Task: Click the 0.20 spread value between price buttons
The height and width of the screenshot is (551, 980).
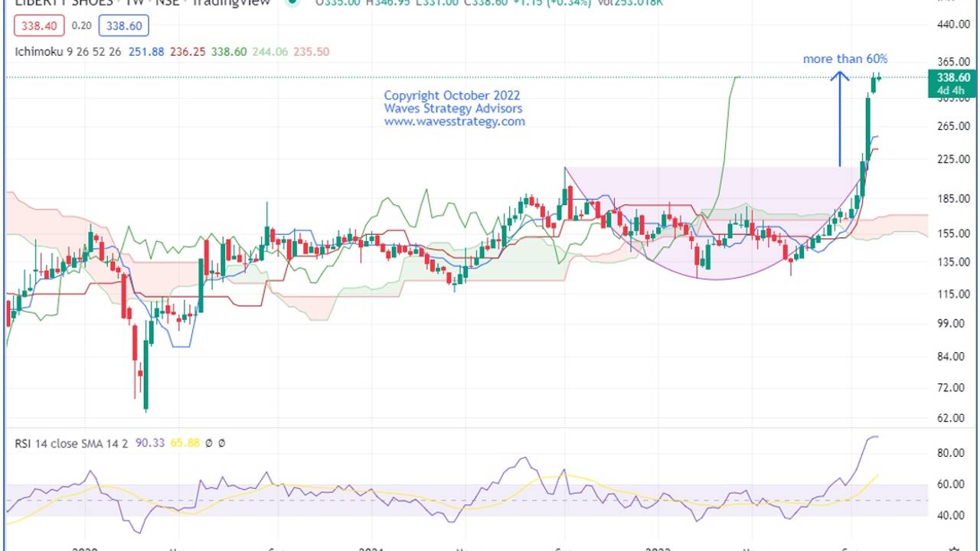Action: (x=81, y=26)
